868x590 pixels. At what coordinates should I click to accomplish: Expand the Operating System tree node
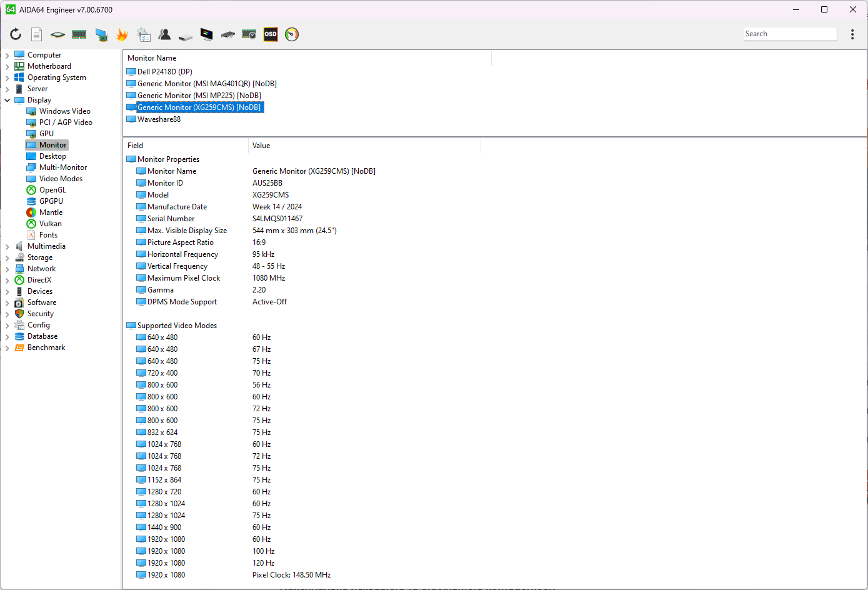coord(7,78)
